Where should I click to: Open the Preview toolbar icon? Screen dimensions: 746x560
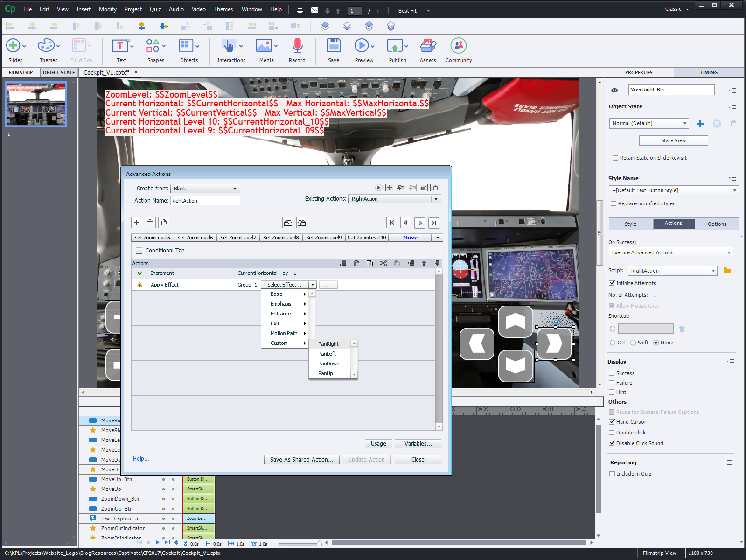pyautogui.click(x=362, y=46)
